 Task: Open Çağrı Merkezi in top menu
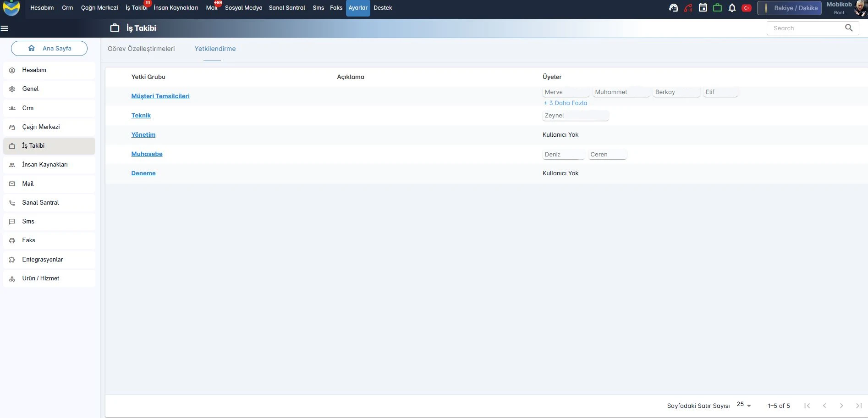pyautogui.click(x=99, y=8)
